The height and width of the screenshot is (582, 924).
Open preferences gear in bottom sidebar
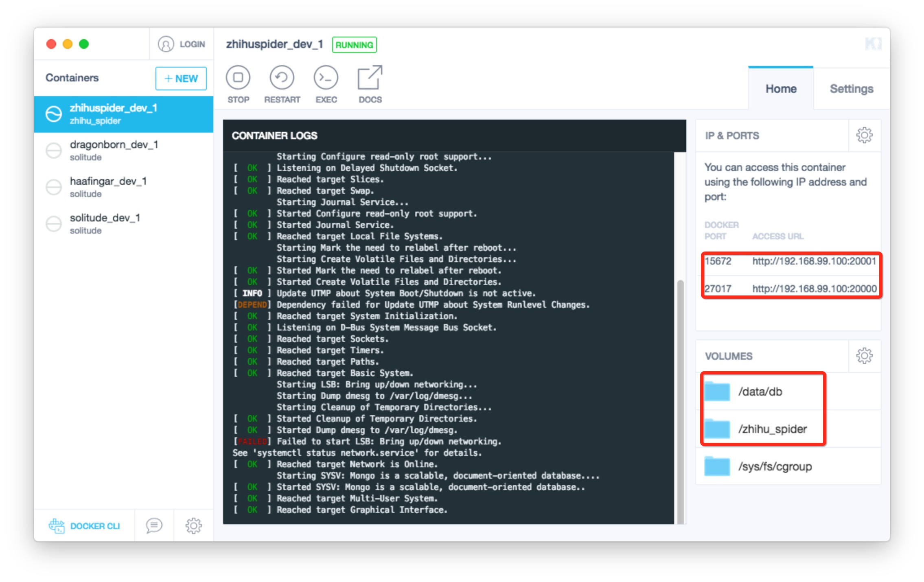point(193,525)
